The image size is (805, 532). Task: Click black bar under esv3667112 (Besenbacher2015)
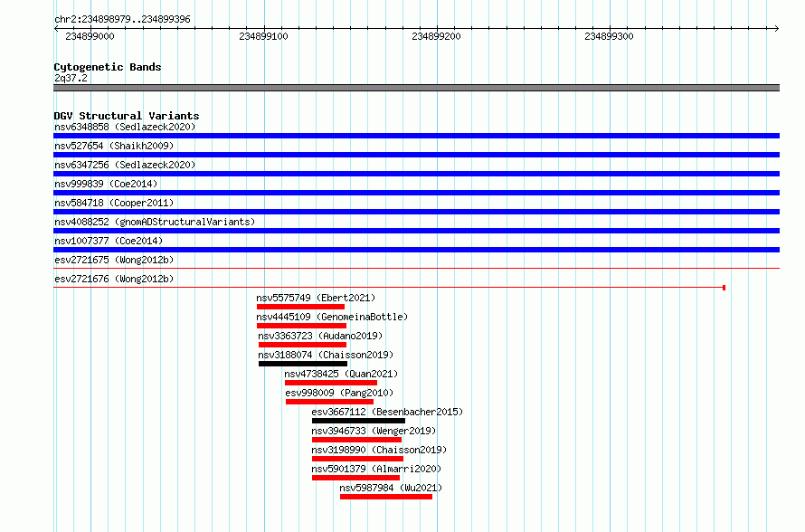(x=358, y=421)
